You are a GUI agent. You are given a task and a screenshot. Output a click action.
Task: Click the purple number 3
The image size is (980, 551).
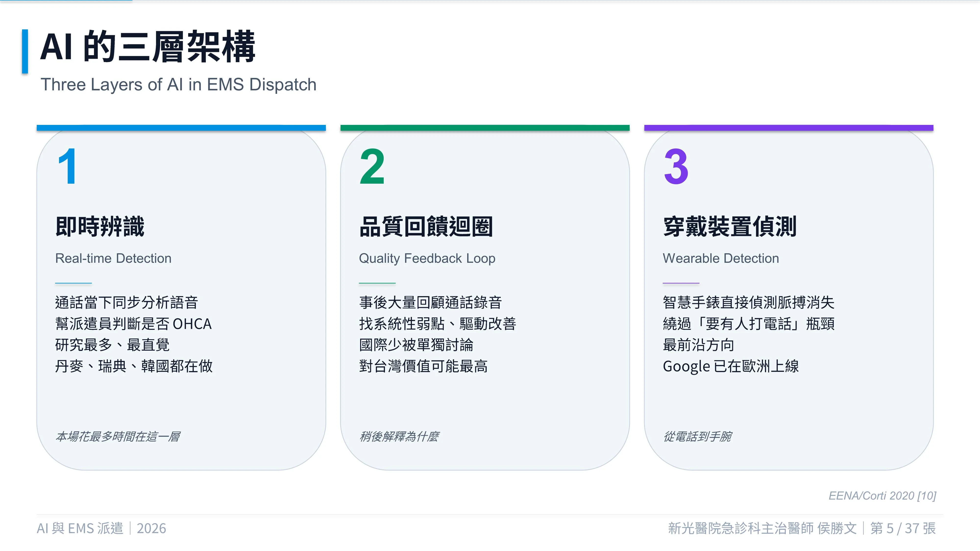pyautogui.click(x=676, y=166)
